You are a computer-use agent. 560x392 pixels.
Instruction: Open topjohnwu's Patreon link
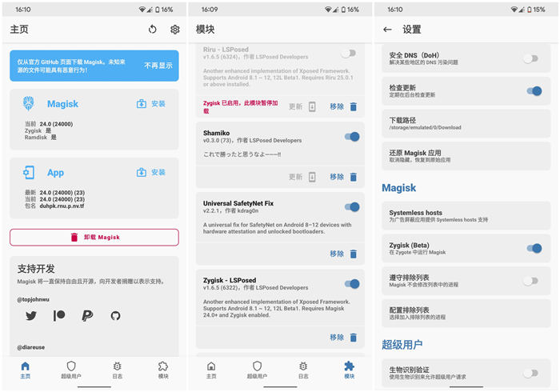click(x=59, y=315)
